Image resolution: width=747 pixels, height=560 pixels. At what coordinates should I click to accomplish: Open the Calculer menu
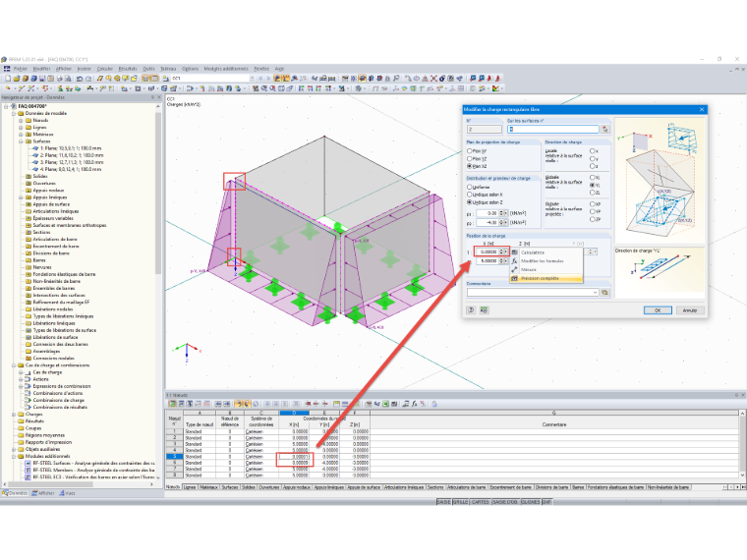(x=105, y=69)
